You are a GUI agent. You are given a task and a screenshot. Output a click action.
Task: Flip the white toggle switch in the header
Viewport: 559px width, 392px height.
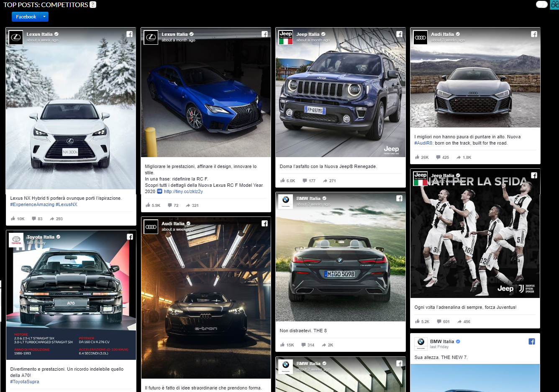tap(542, 5)
